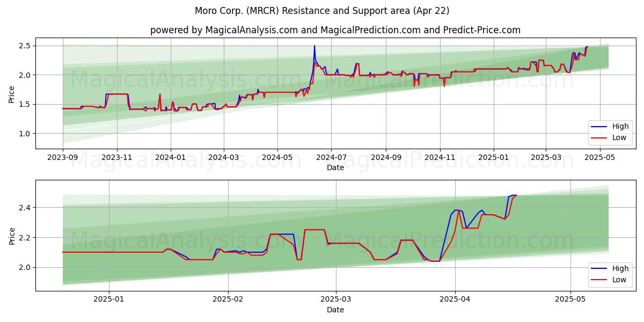Click the 'Price' axis title of the bottom chart
This screenshot has height=322, width=644.
pyautogui.click(x=12, y=236)
